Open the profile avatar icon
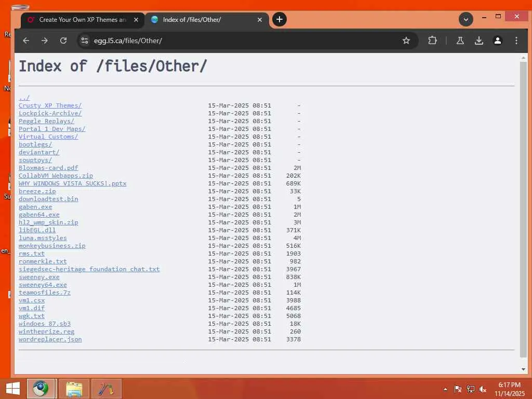 [497, 41]
